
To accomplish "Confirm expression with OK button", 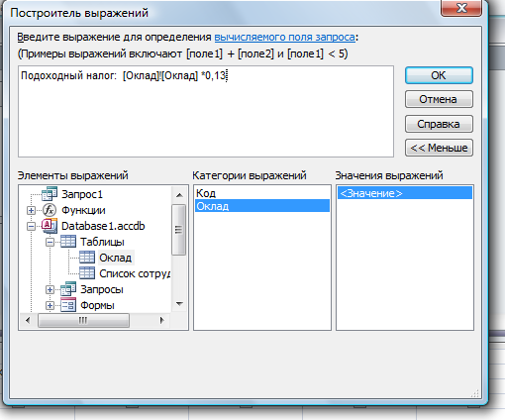I will coord(439,75).
